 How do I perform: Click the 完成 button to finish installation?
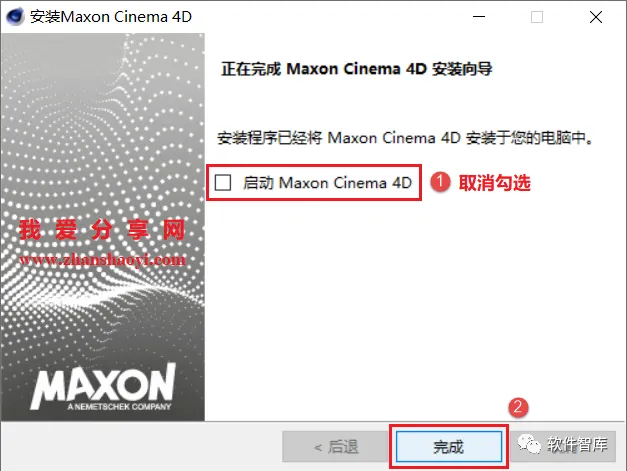pos(449,447)
